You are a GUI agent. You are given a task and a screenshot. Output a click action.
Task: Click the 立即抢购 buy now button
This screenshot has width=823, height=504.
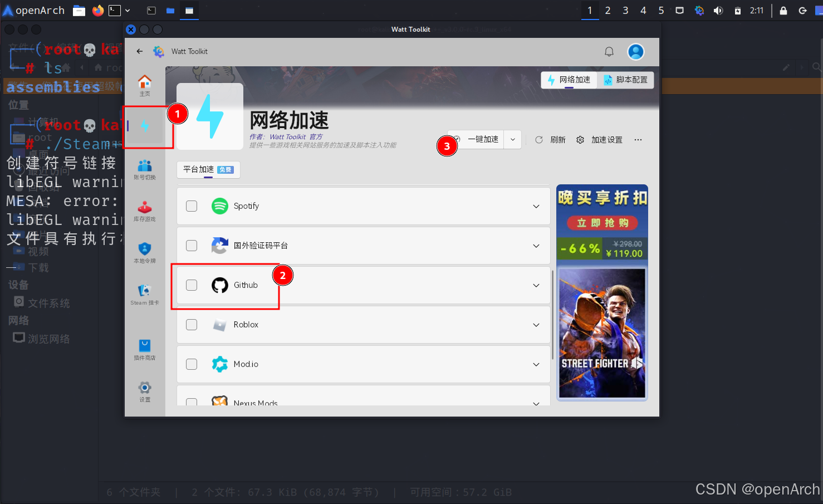[602, 223]
